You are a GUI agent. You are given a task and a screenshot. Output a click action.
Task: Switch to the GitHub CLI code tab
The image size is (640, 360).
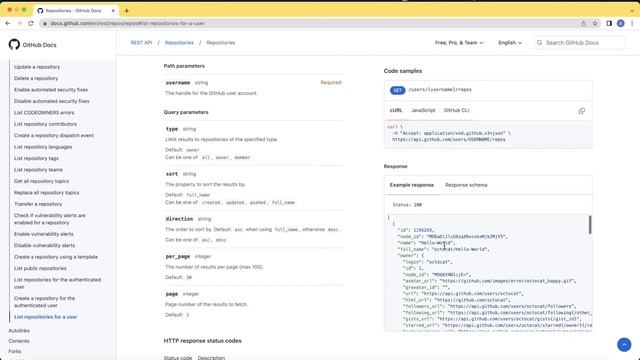pos(456,110)
